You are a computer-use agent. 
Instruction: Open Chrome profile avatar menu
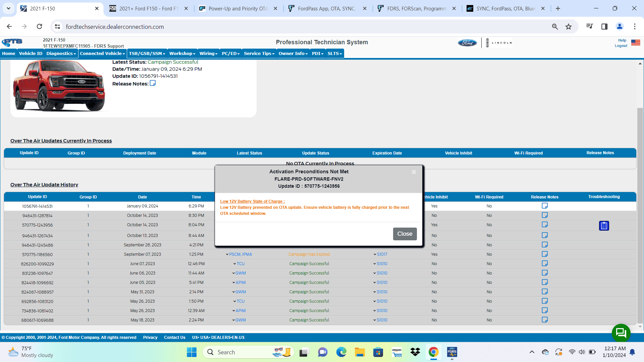coord(620,26)
